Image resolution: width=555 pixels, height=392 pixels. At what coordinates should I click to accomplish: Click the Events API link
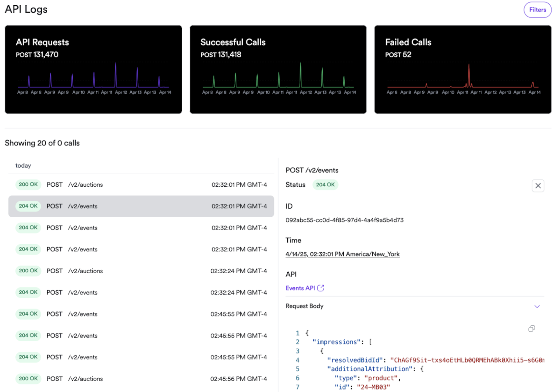click(301, 288)
